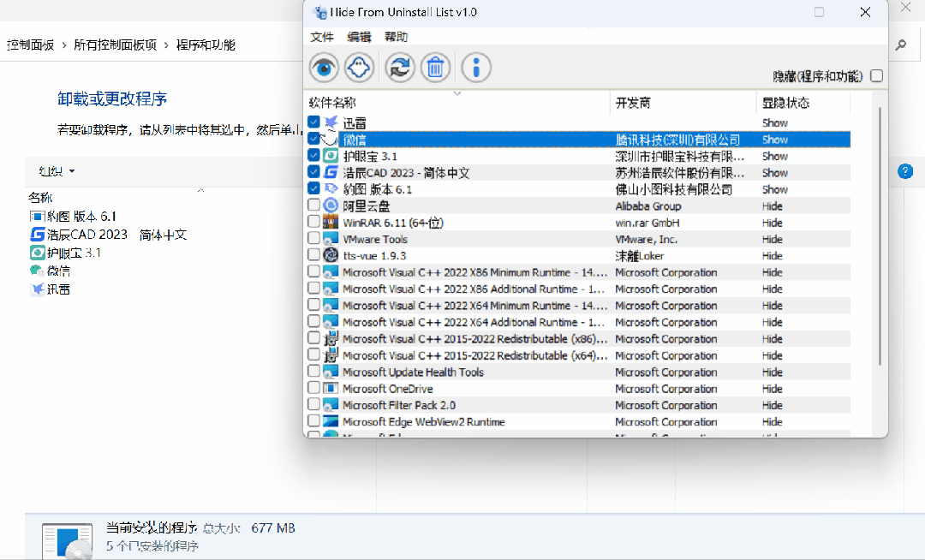925x560 pixels.
Task: Uncheck the 微信 checkbox
Action: (x=313, y=139)
